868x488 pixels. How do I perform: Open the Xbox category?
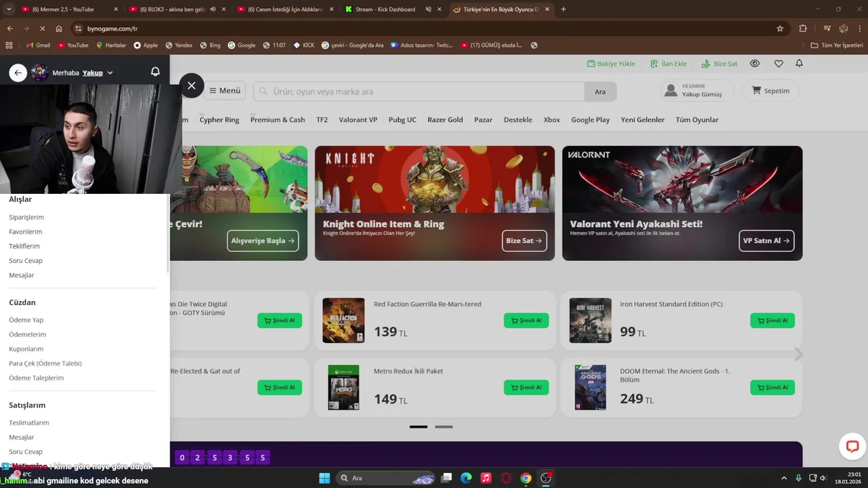(x=552, y=120)
